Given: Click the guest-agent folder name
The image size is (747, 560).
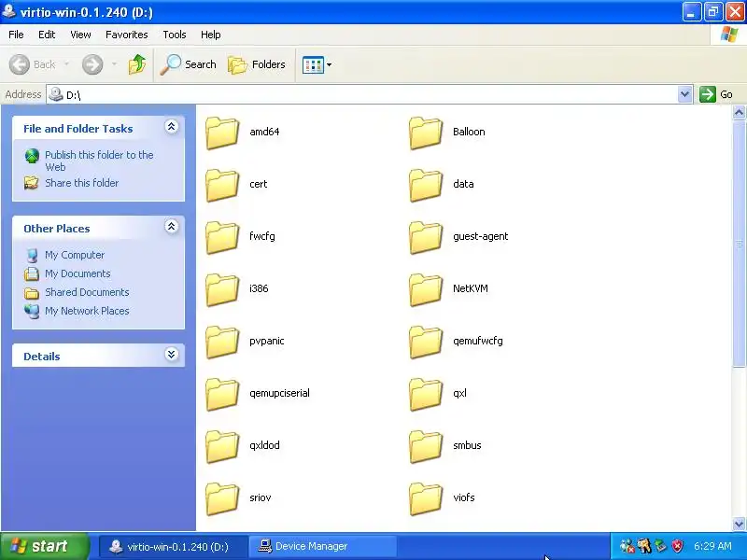Looking at the screenshot, I should 481,236.
